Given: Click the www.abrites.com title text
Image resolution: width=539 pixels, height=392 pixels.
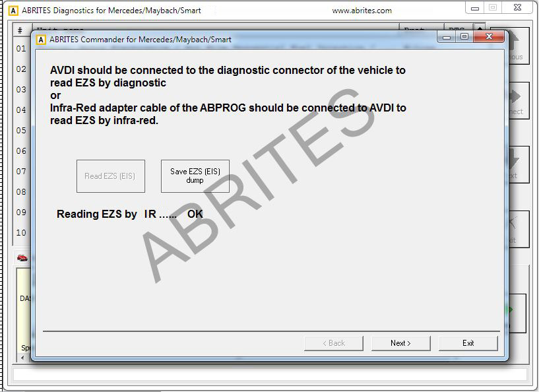Looking at the screenshot, I should pos(362,11).
